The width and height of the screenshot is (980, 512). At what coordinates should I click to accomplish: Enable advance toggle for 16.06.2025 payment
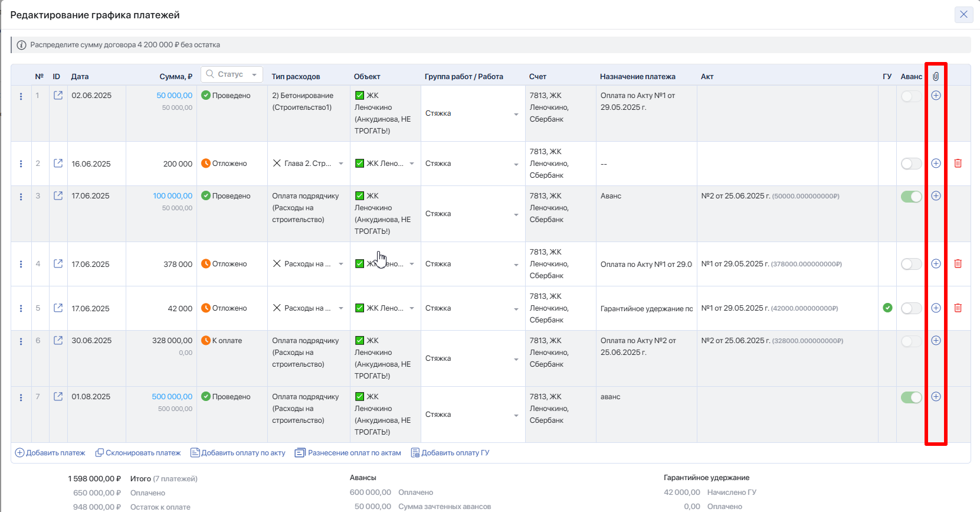click(x=911, y=164)
